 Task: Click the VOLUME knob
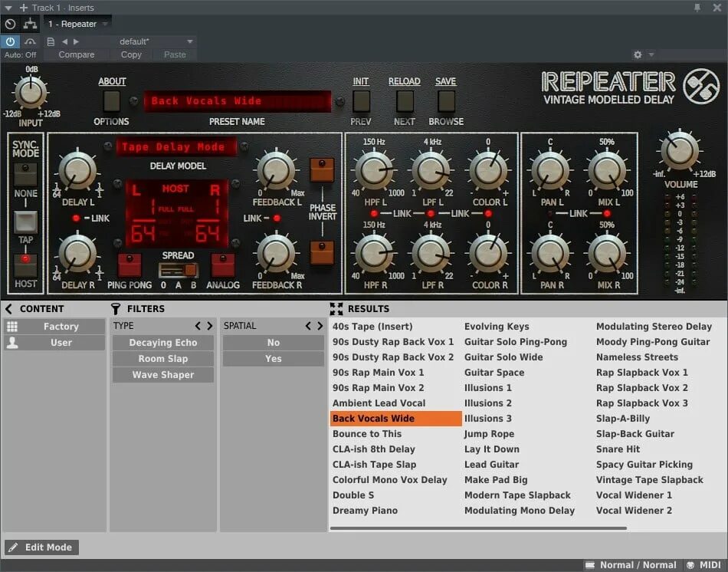680,150
